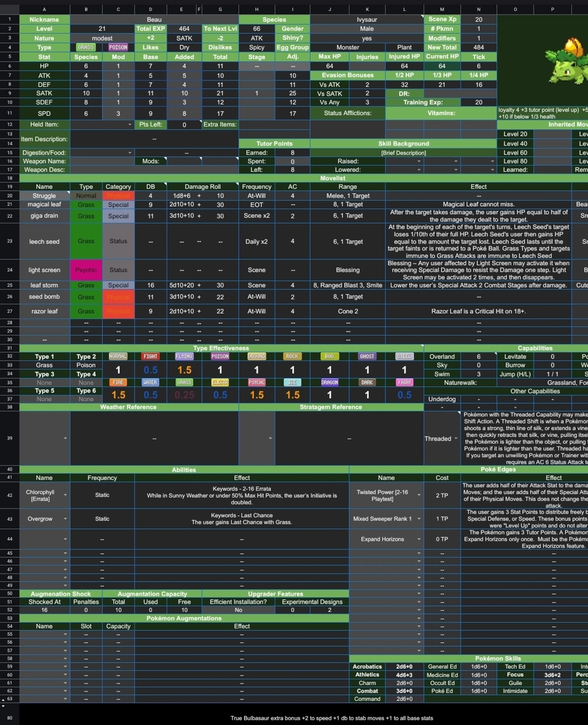Click the 'Underdog' capability cell
The image size is (588, 725).
pos(442,399)
